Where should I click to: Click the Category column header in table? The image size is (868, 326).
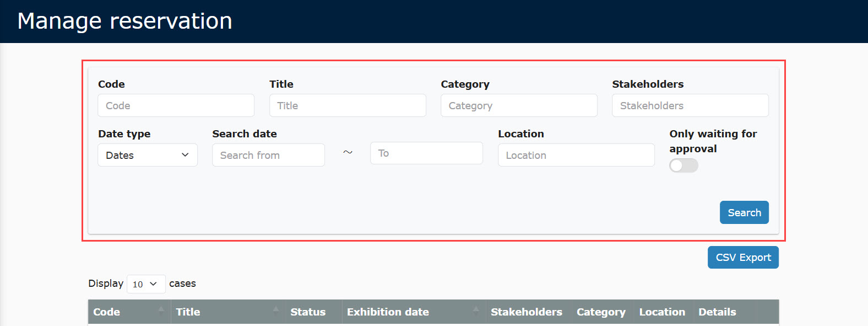point(601,312)
